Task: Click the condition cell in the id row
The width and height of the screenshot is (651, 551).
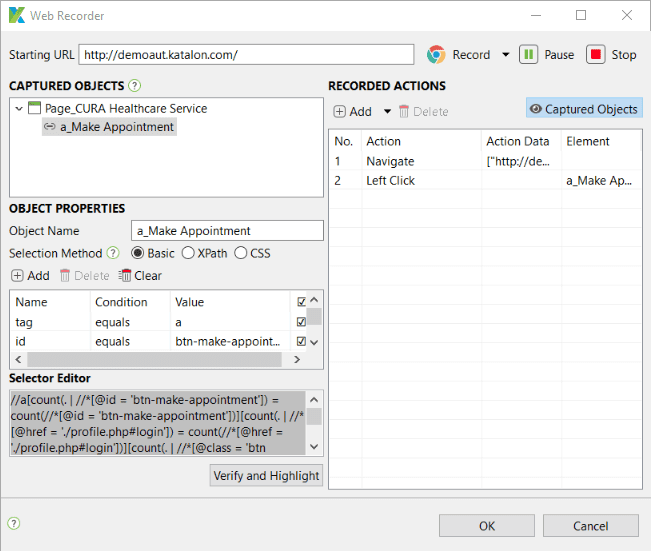Action: [130, 341]
